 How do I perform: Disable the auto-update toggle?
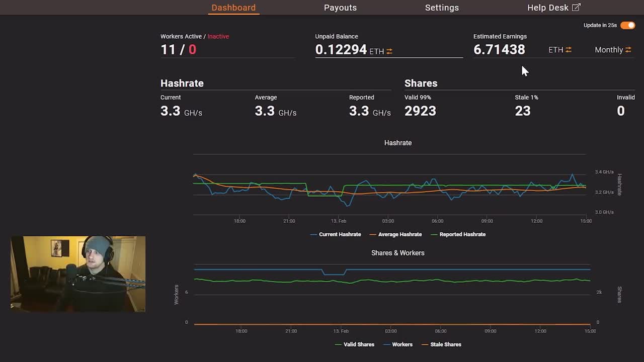coord(627,25)
